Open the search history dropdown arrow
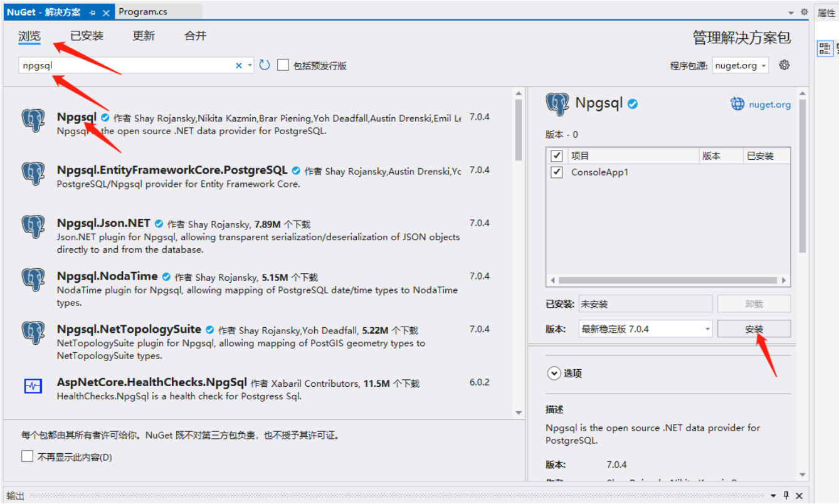 pyautogui.click(x=250, y=65)
